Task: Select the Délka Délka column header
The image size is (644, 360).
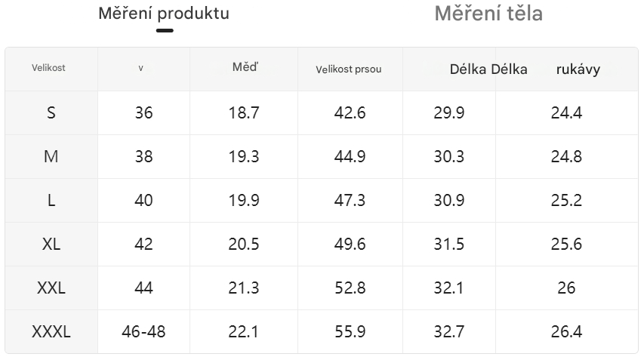Action: click(x=488, y=69)
